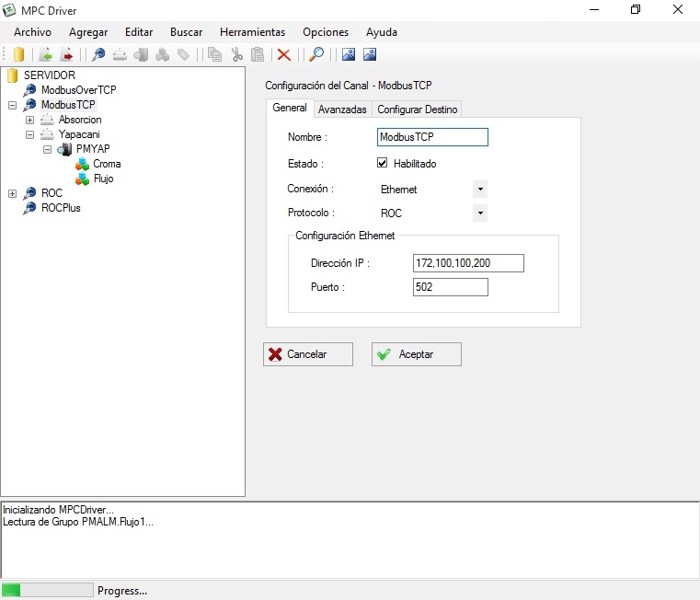Select the Yapacani device in tree

pyautogui.click(x=79, y=134)
